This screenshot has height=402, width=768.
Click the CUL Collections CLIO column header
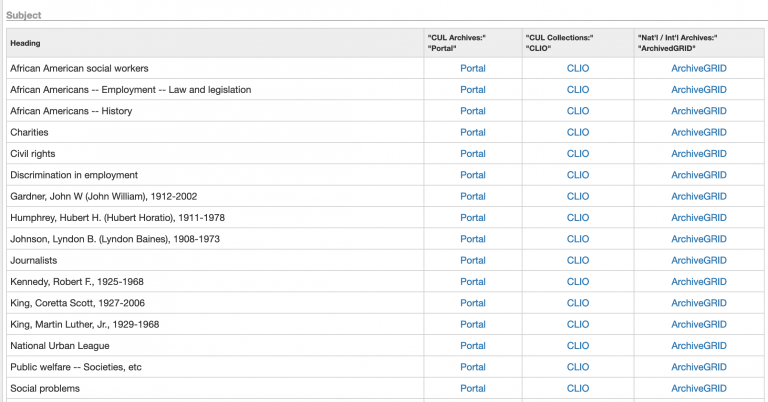point(578,43)
